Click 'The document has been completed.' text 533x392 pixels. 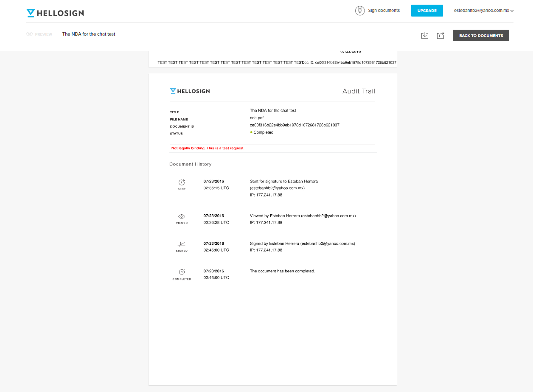tap(283, 271)
